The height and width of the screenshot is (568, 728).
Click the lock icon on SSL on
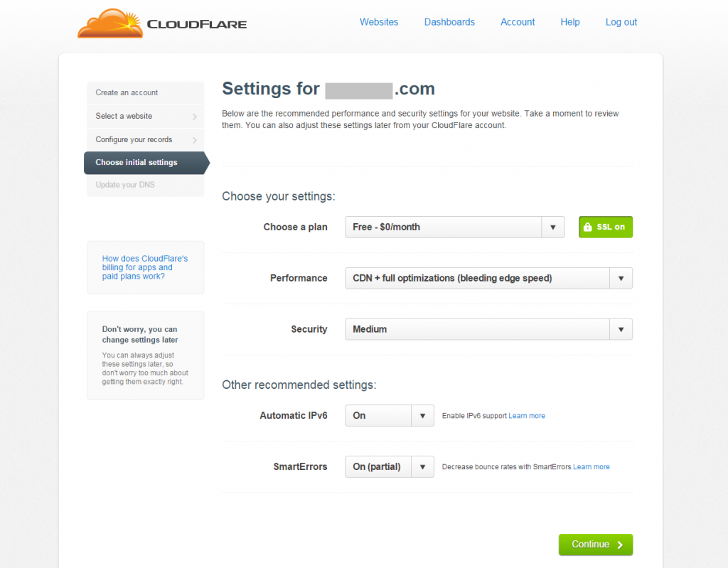pos(587,227)
